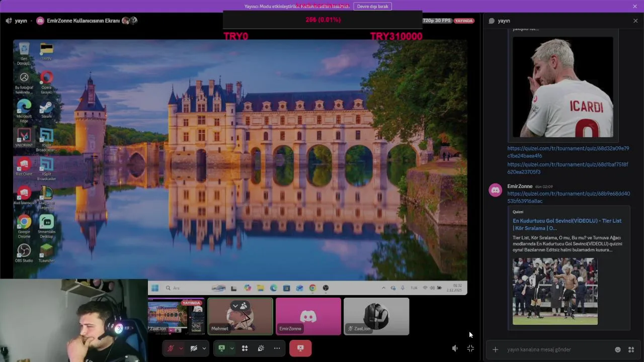Click the Riot Client desktop icon
Image resolution: width=644 pixels, height=362 pixels.
[24, 167]
